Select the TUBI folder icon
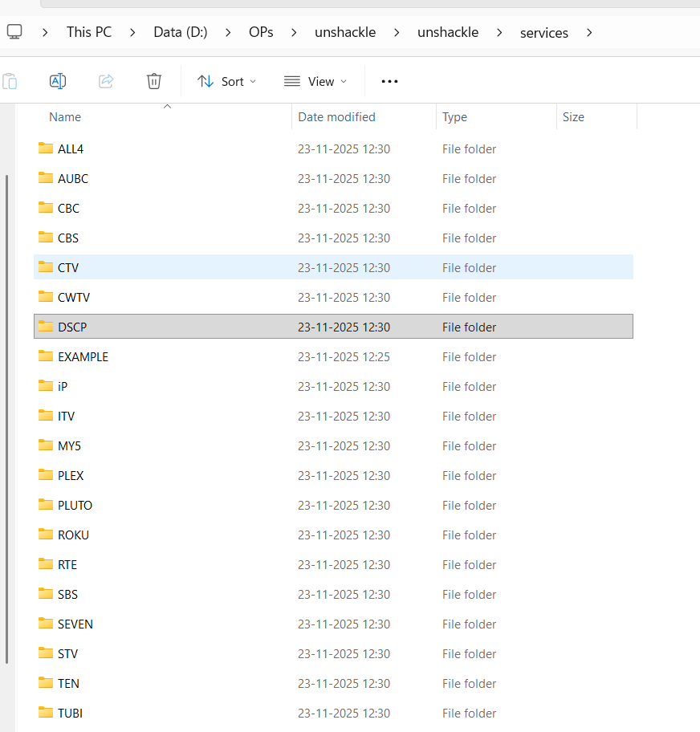The width and height of the screenshot is (700, 732). [46, 713]
